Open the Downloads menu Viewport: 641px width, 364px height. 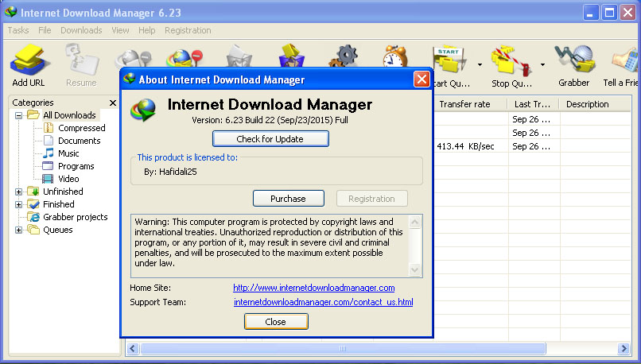tap(81, 30)
